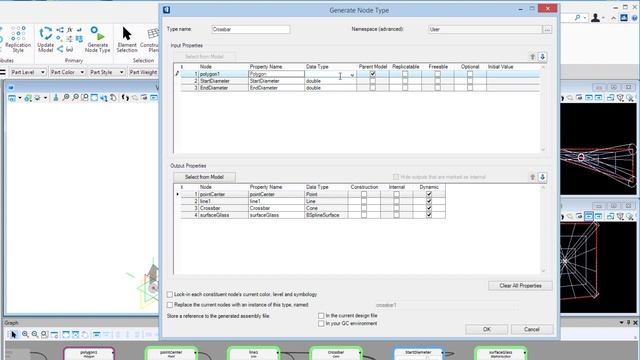
Task: Click Fit View icon in the view toolbar
Action: pos(94,98)
